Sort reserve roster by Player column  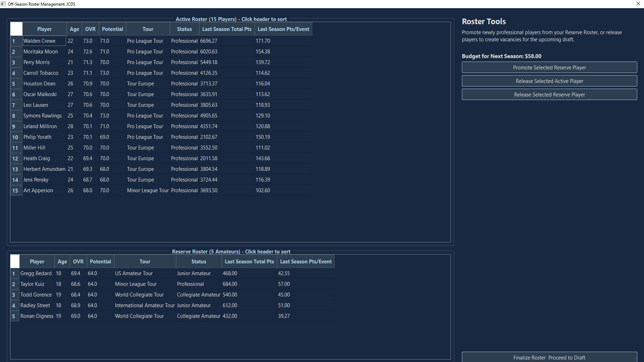37,261
